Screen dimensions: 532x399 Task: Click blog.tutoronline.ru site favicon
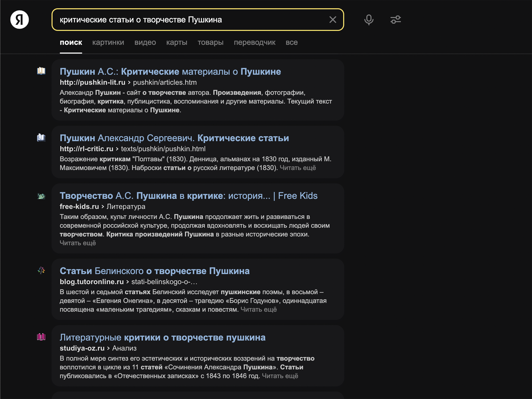coord(41,270)
